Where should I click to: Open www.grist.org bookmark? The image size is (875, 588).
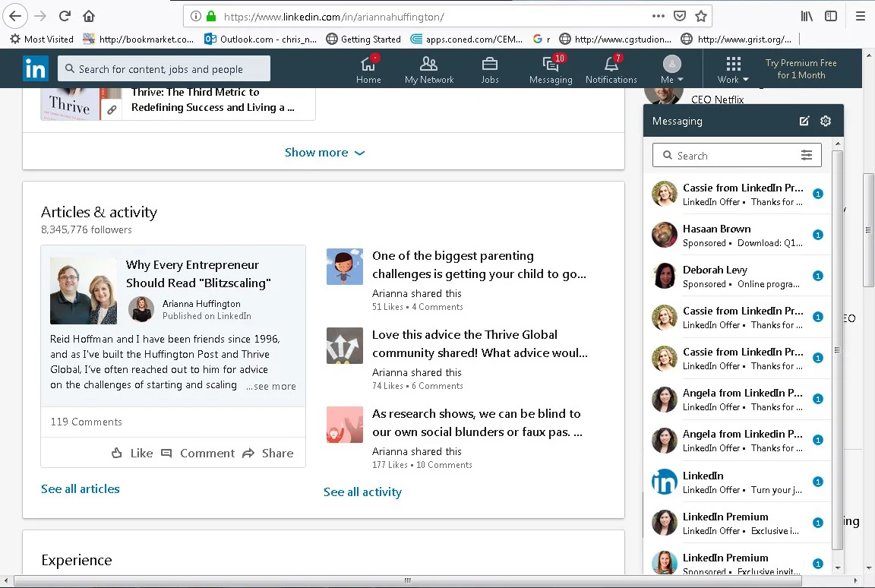(x=737, y=39)
